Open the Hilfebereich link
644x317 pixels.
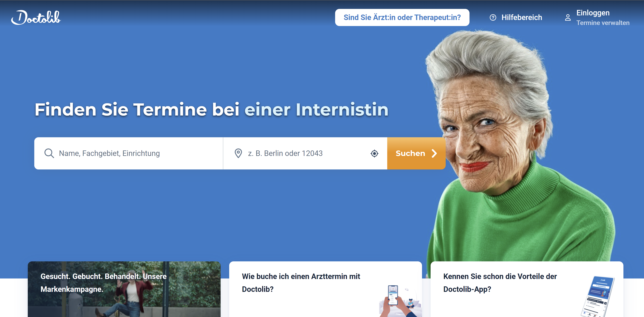tap(521, 17)
